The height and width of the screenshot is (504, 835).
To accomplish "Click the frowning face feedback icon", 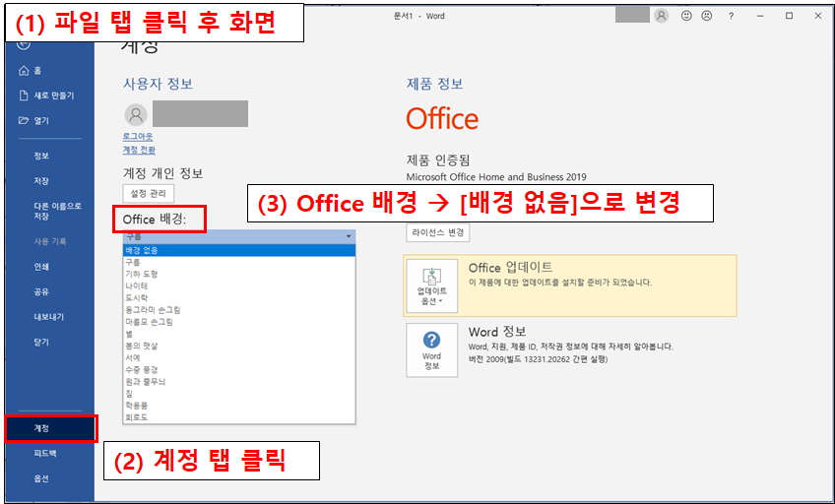I will pos(707,16).
